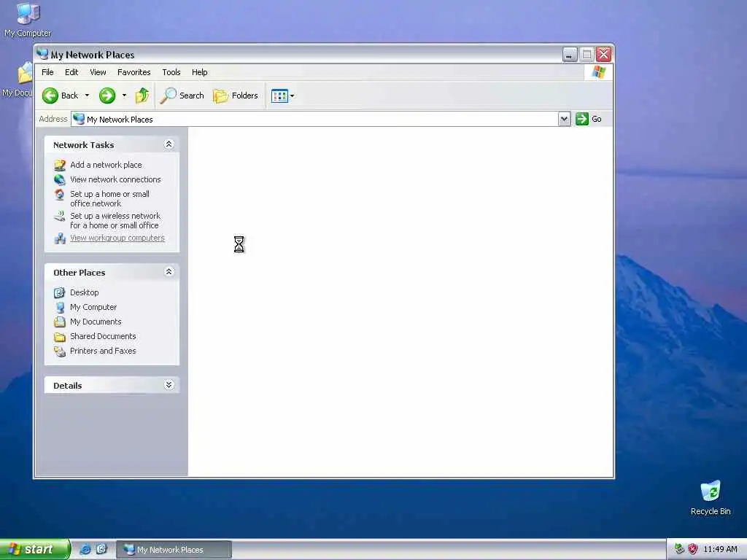This screenshot has height=560, width=747.
Task: Toggle the Folders pane button
Action: [236, 96]
